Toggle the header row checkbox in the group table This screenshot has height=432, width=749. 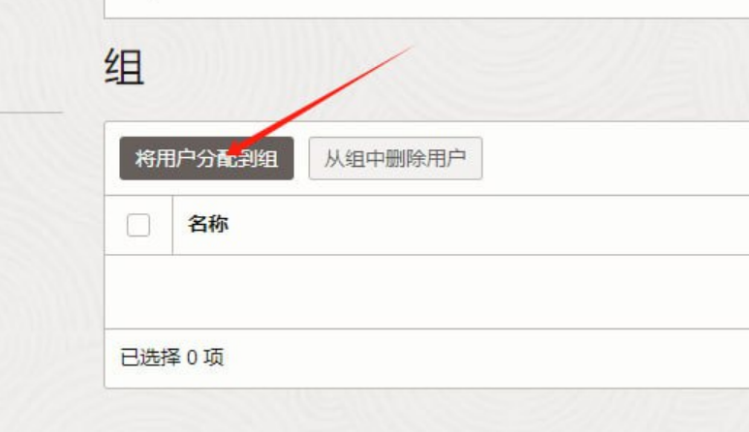tap(139, 225)
